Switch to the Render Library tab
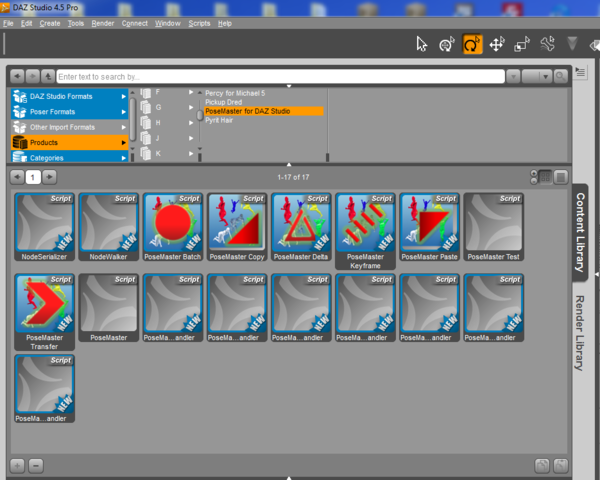 pos(580,333)
